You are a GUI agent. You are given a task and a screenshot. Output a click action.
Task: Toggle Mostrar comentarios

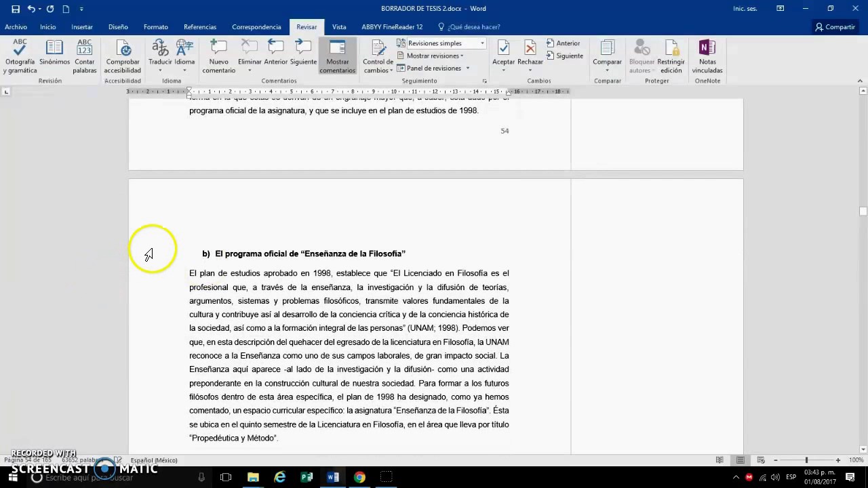coord(337,56)
